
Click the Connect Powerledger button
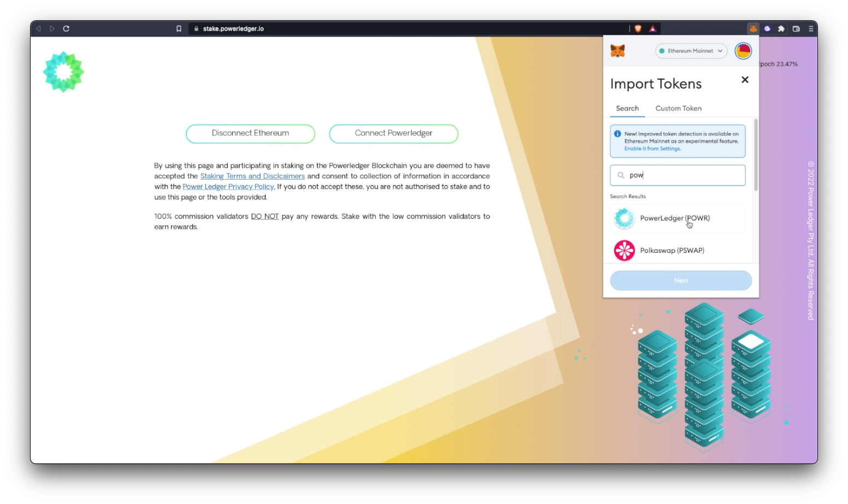point(393,133)
